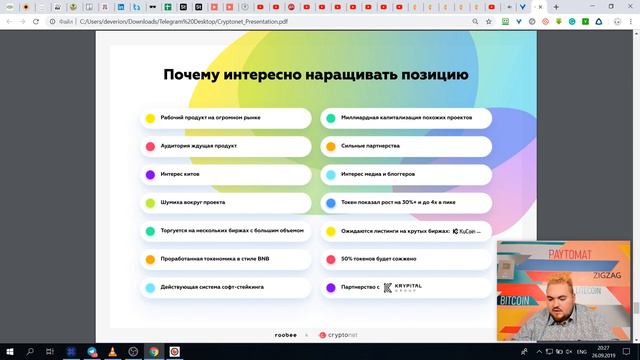This screenshot has width=640, height=360.
Task: Click "Торгуется на нескольких биржах с большим объемом"
Action: pos(232,231)
